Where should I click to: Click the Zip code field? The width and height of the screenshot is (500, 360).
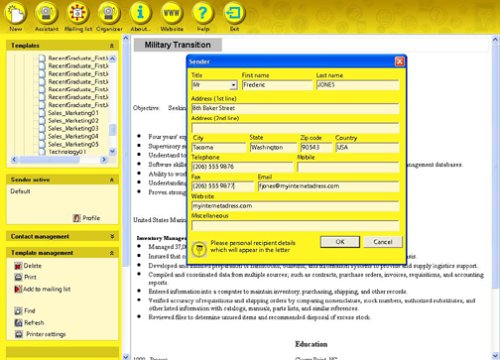[316, 147]
